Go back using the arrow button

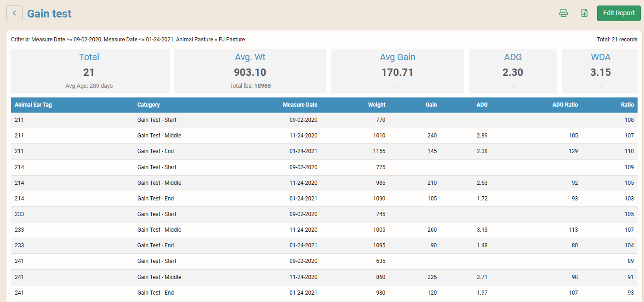[14, 13]
